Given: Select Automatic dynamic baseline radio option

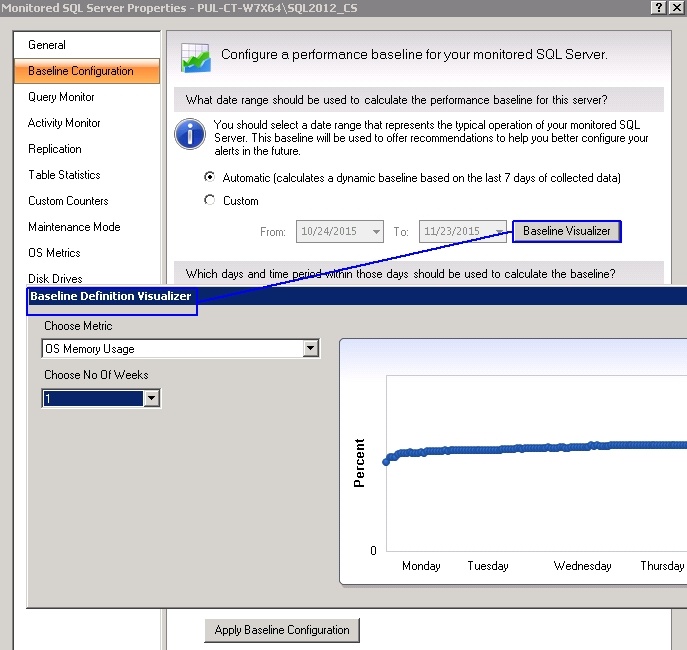Looking at the screenshot, I should coord(209,177).
